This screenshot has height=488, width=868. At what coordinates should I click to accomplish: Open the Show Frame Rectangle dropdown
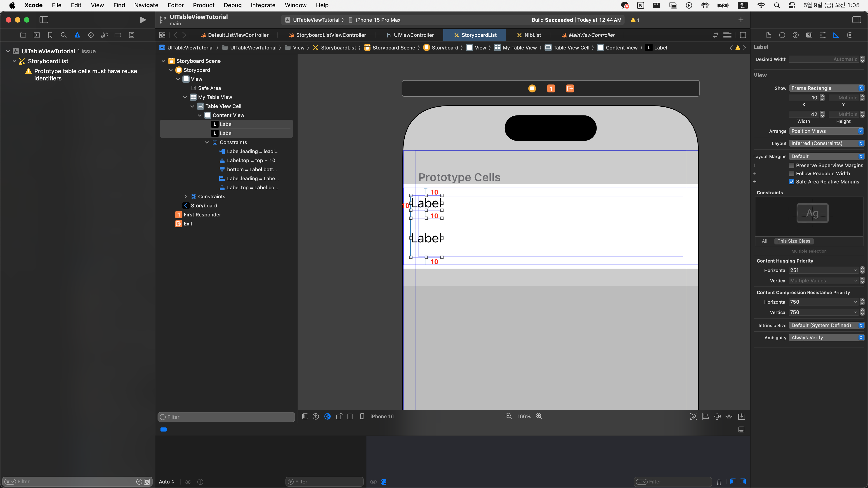(827, 88)
